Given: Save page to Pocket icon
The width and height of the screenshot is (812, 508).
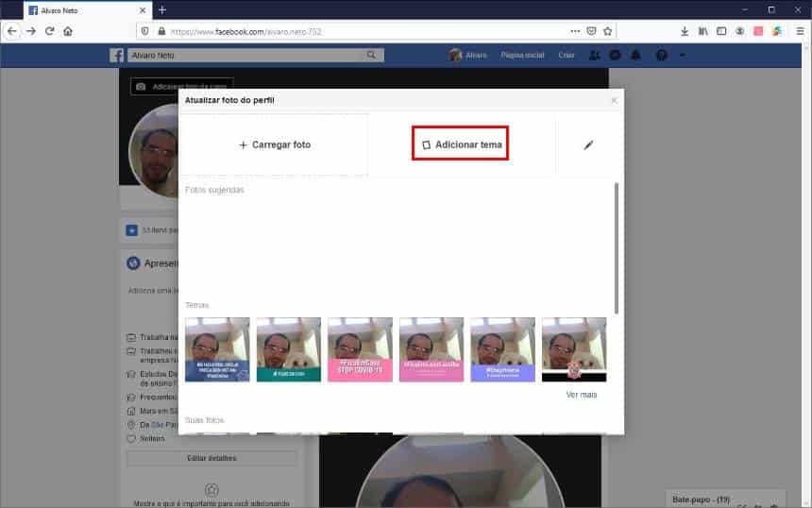Looking at the screenshot, I should (591, 31).
